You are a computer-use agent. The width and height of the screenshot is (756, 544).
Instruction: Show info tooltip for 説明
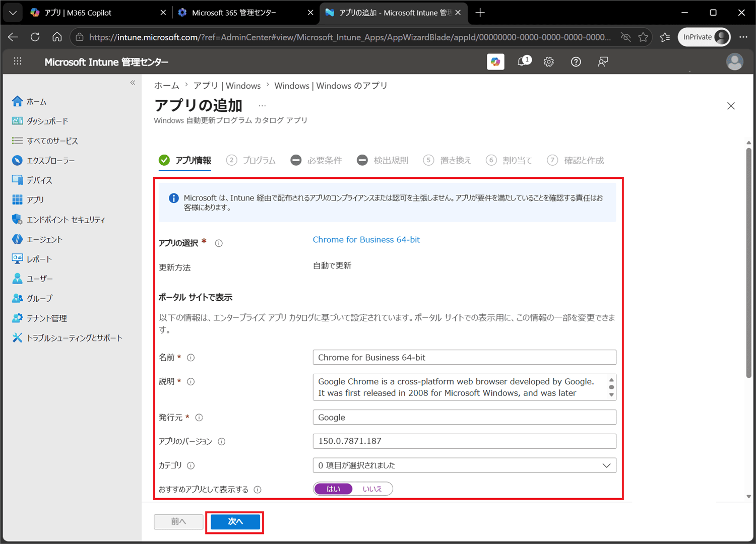(x=191, y=382)
